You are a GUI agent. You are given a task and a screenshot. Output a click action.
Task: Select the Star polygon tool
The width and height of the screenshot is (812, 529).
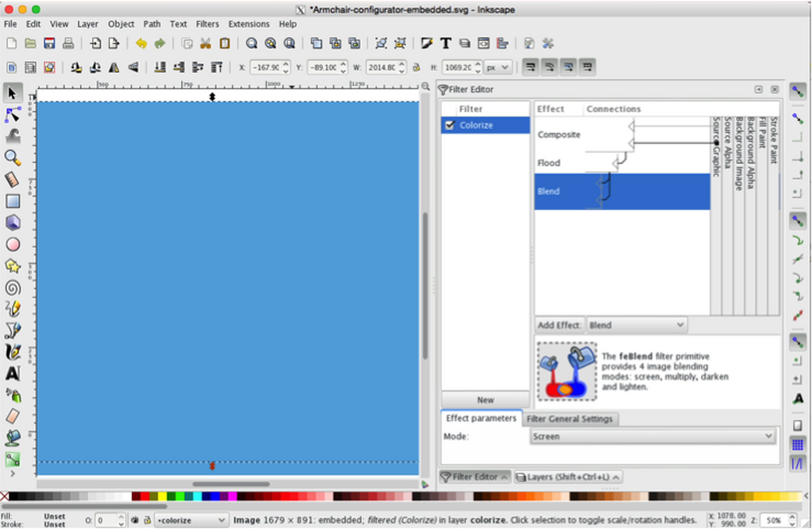coord(13,266)
